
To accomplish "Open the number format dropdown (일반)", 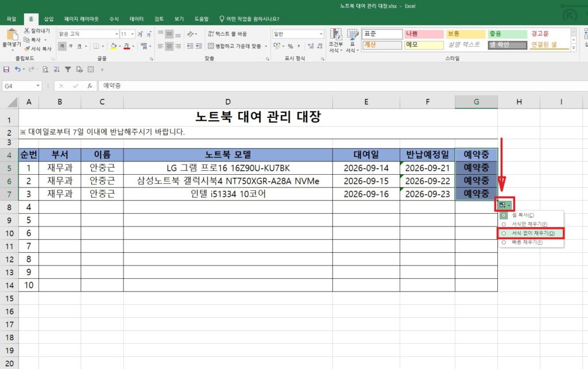I will (x=321, y=34).
